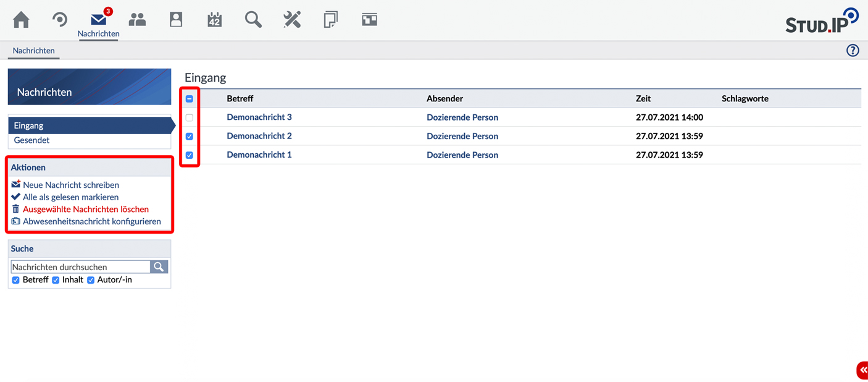Image resolution: width=868 pixels, height=382 pixels.
Task: Sort messages by the Zeit column header
Action: tap(643, 99)
